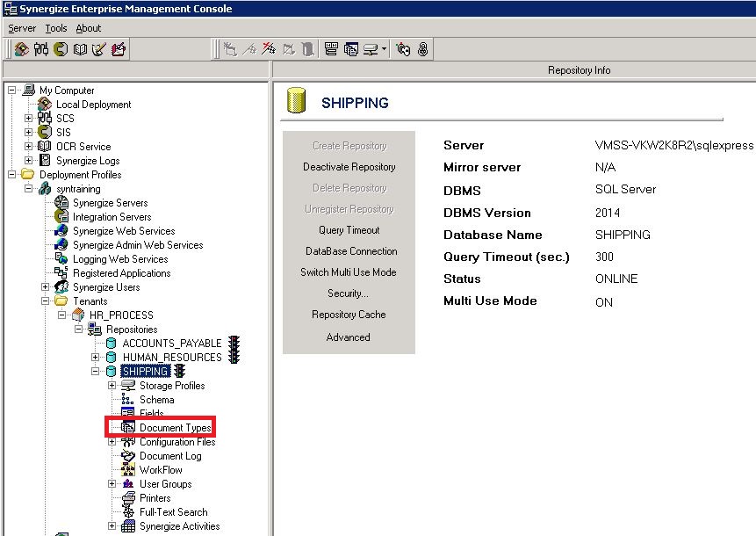Click the traffic light beside ACCOUNTS_PAYABLE
Screen dimensions: 756x536
[234, 343]
